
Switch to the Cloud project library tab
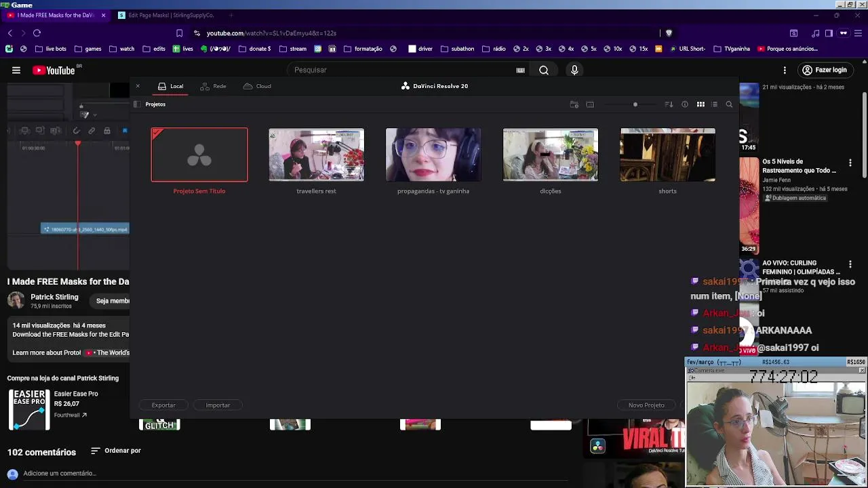point(258,86)
